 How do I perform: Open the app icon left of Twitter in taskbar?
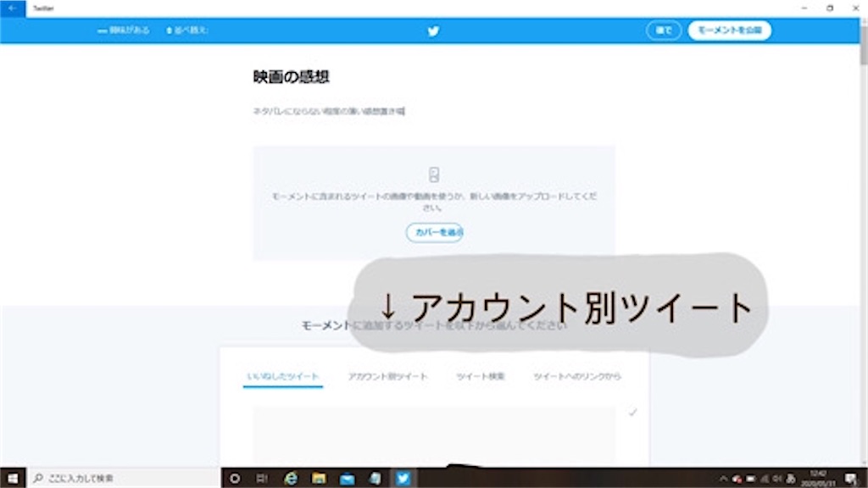pos(376,478)
